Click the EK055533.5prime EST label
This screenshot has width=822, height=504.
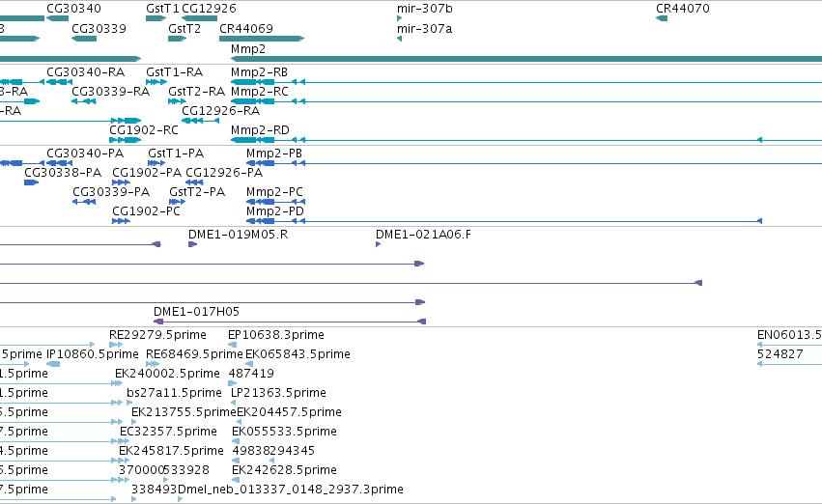coord(284,432)
